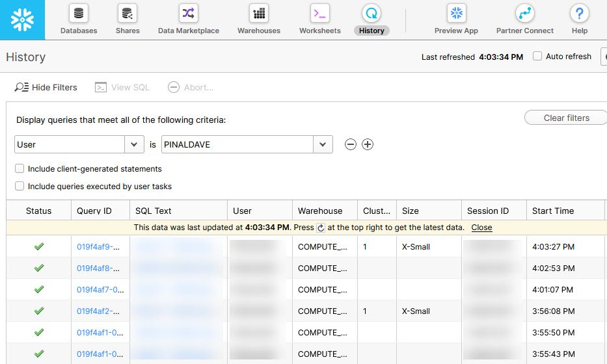Click the Clear filters button
The image size is (607, 364).
[x=566, y=118]
